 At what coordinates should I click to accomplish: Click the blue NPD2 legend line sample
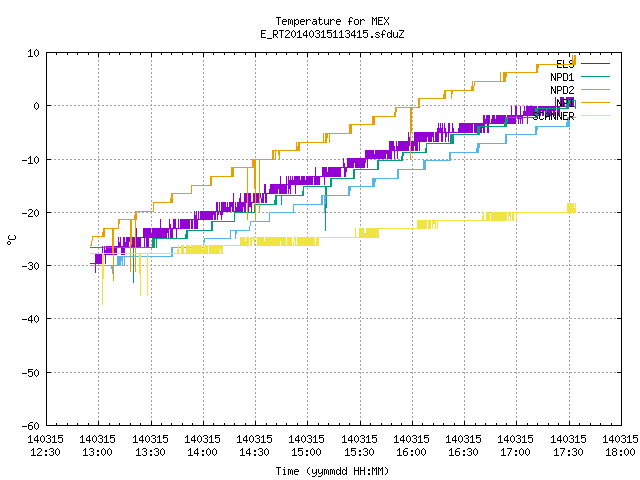click(x=595, y=90)
